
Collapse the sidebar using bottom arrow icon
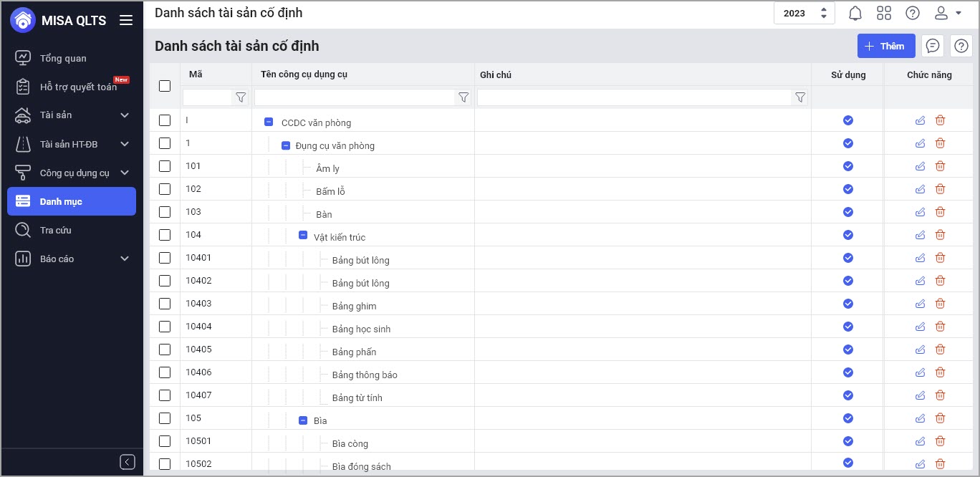(x=128, y=462)
